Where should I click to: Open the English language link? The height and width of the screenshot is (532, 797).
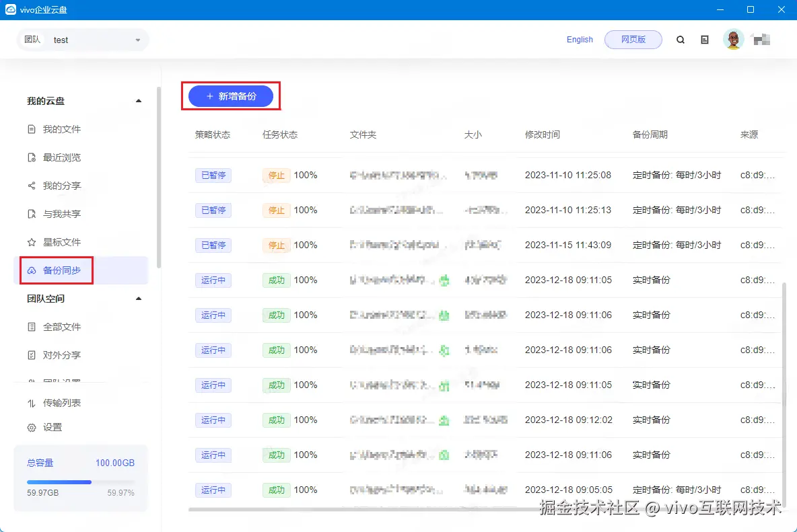[x=580, y=39]
